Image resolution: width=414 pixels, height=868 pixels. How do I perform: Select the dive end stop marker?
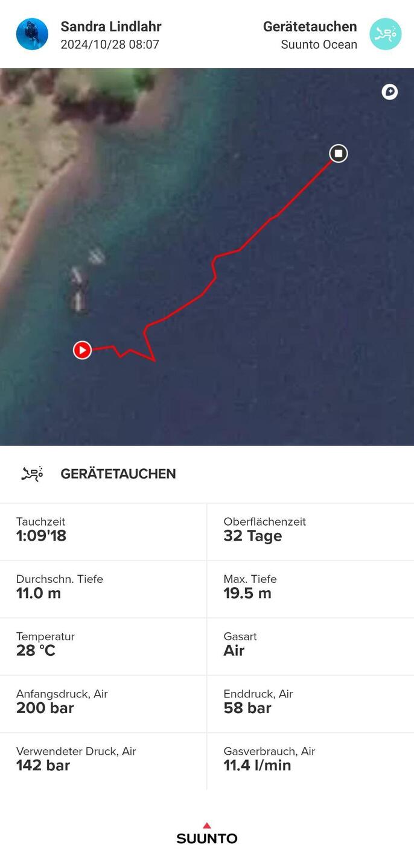tap(339, 154)
